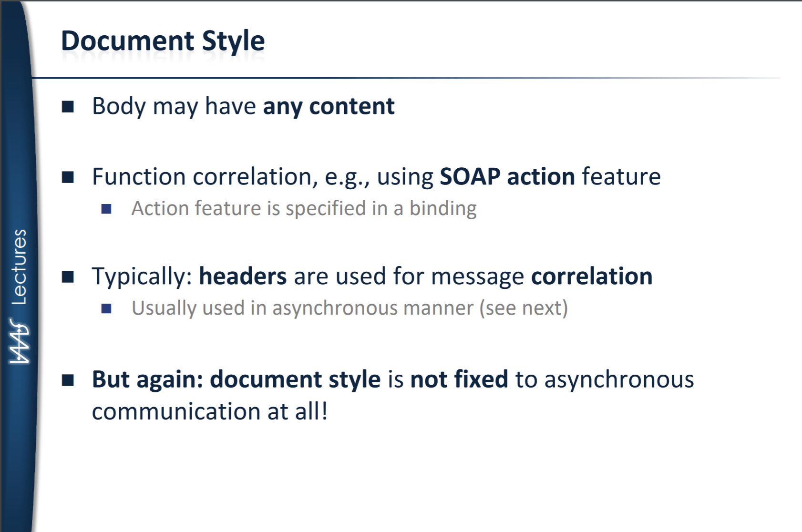Click the bold word "headers"
This screenshot has width=802, height=532.
point(243,276)
